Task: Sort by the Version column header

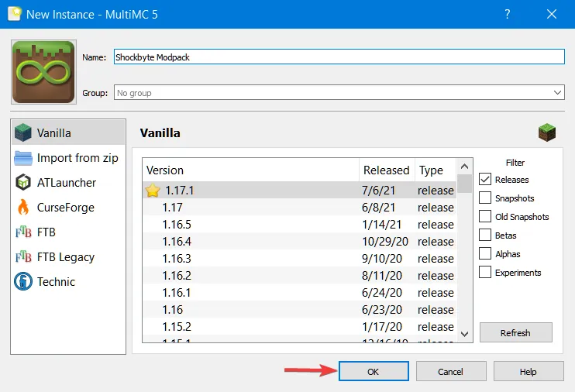Action: 251,170
